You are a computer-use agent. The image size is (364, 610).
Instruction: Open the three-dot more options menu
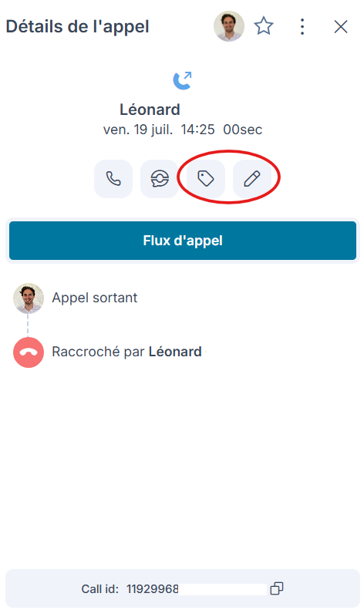(x=302, y=27)
